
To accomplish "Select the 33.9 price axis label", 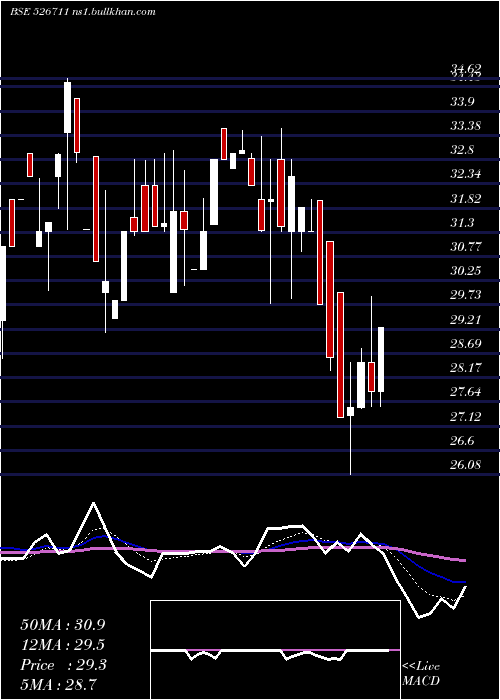I will point(462,101).
